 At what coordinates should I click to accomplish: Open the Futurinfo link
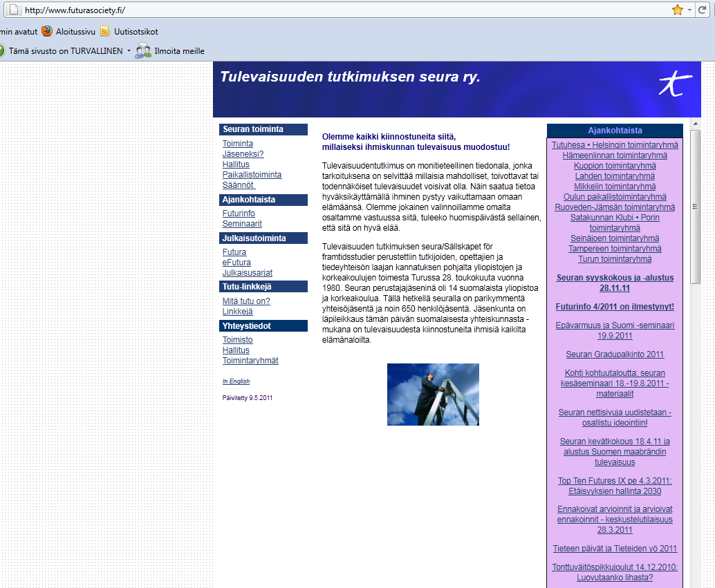pos(239,214)
